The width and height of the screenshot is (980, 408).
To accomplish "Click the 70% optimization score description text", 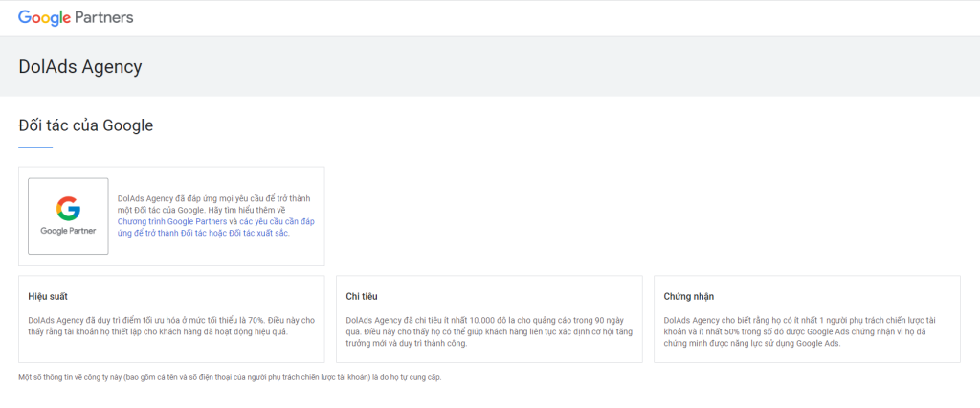I will tap(172, 326).
